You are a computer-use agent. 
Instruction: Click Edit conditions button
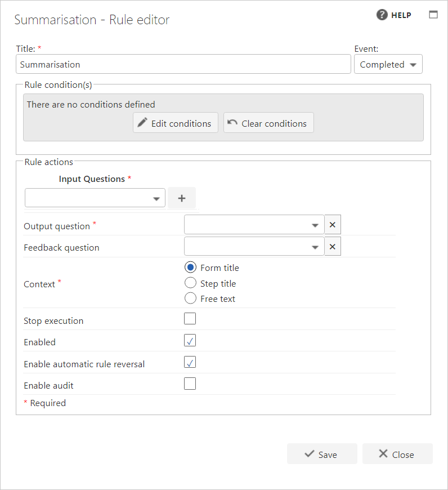176,123
